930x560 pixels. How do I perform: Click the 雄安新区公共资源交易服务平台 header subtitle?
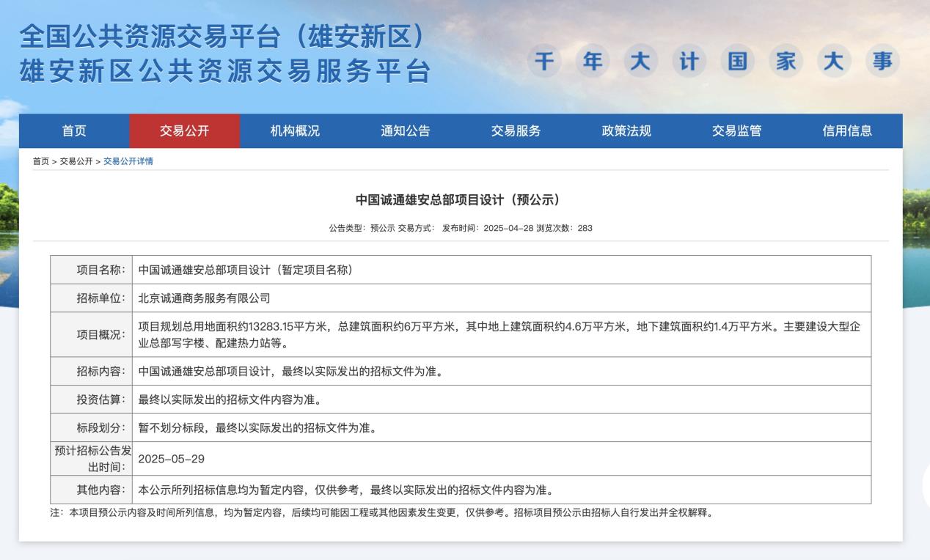pos(225,72)
